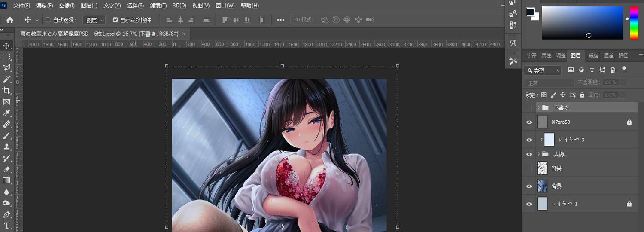Align left edges in options bar
644x232 pixels.
tap(169, 20)
